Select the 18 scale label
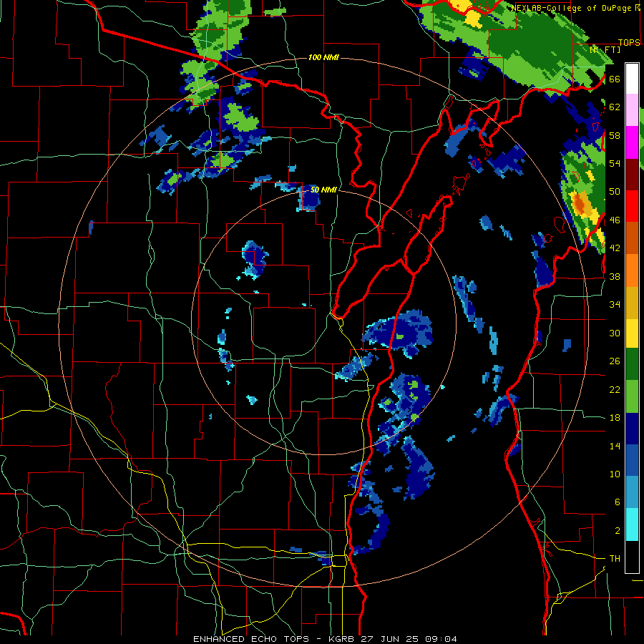This screenshot has width=644, height=644. click(615, 418)
